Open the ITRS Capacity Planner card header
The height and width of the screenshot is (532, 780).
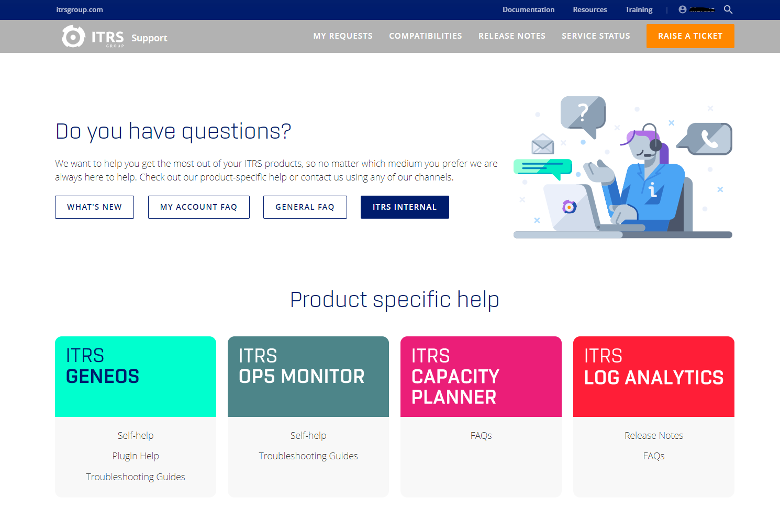click(x=481, y=377)
